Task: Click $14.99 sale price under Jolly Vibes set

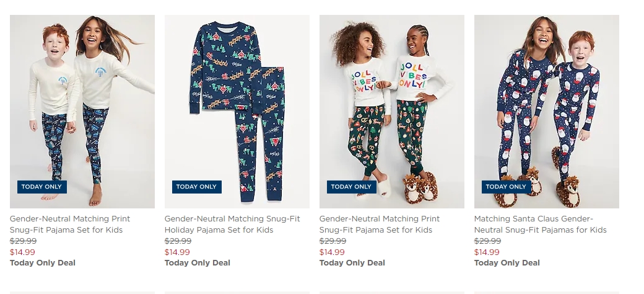Action: pos(333,252)
